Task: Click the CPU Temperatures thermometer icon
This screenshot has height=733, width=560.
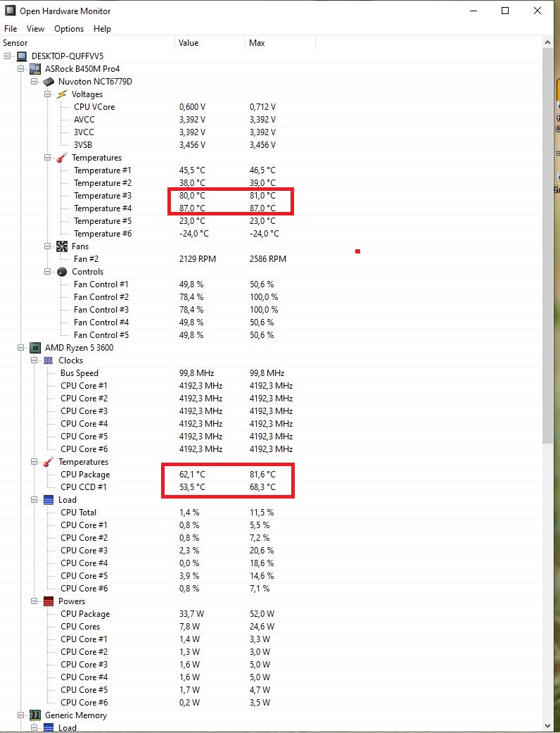Action: coord(49,462)
